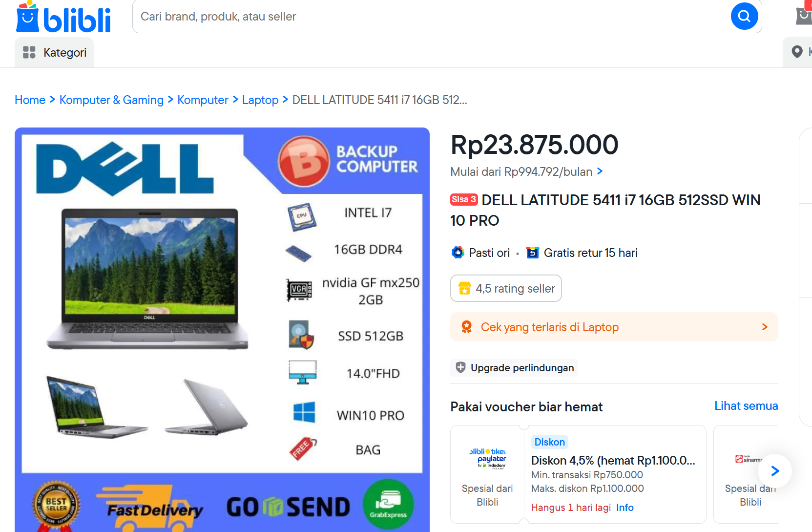Click Lihat semua vouchers link
The width and height of the screenshot is (812, 532).
click(746, 406)
